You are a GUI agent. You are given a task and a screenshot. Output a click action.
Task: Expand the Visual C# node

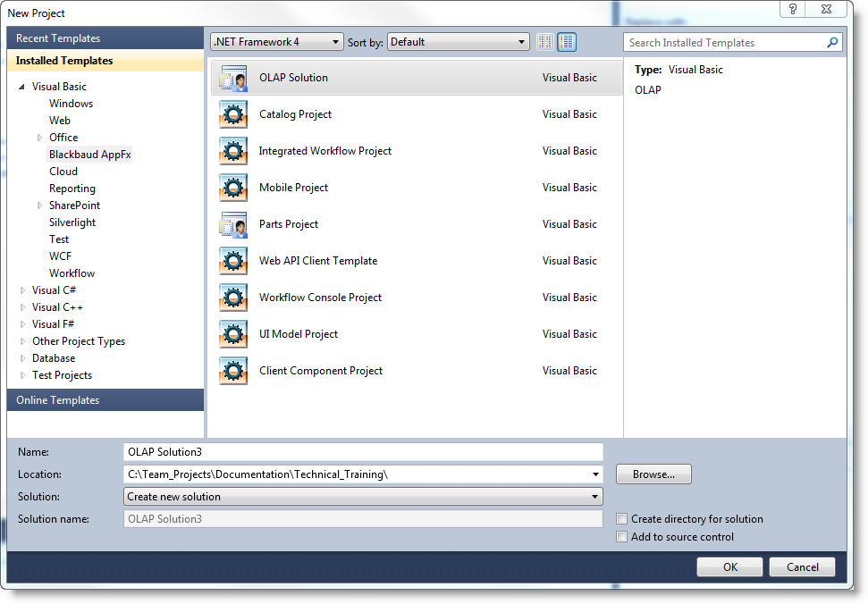[22, 290]
